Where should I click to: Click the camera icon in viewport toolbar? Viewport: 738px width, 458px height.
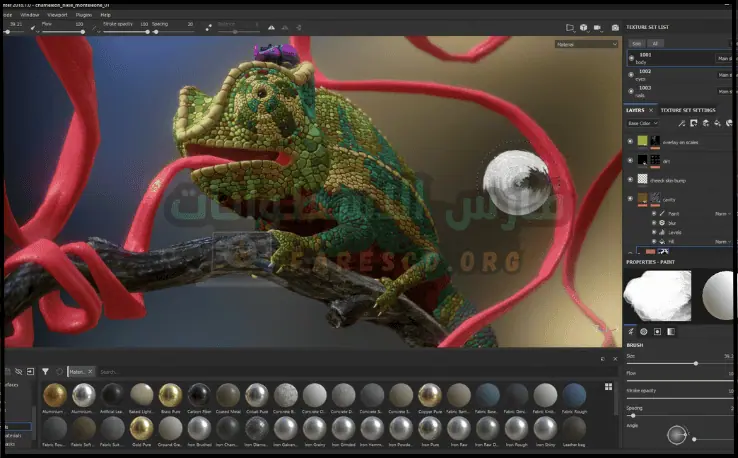pyautogui.click(x=599, y=28)
